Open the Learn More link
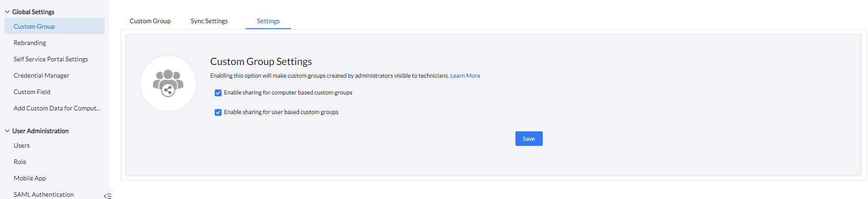868x199 pixels. (x=465, y=76)
